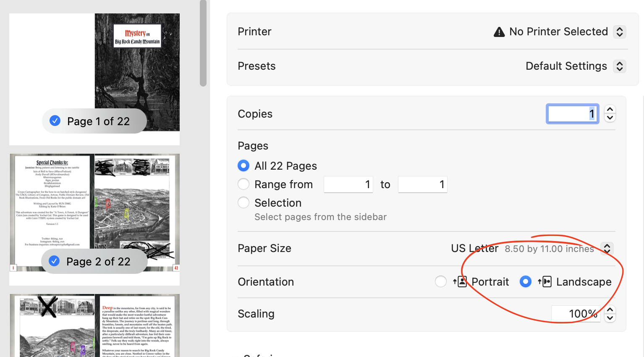Click the Scaling 100% field
Screen dimensions: 644x357
[576, 314]
